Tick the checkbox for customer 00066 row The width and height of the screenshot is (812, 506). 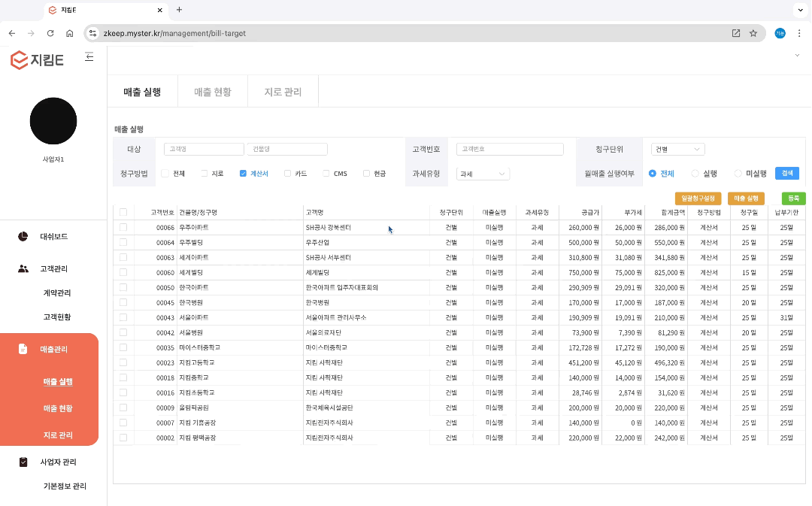123,227
